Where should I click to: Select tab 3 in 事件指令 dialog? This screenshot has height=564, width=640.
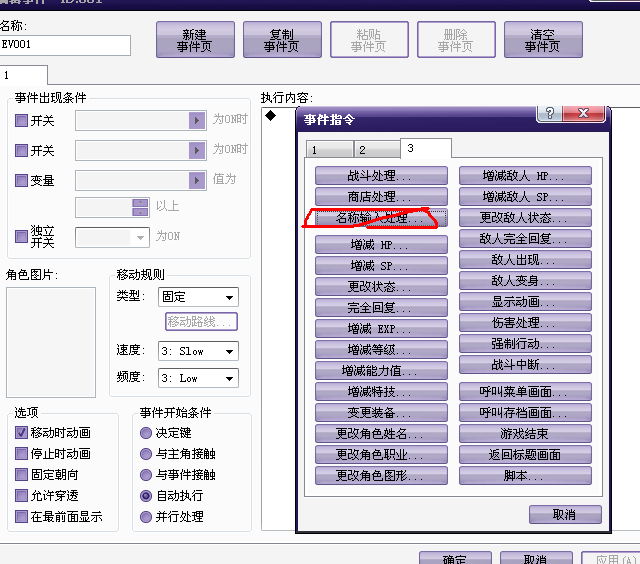click(x=426, y=148)
